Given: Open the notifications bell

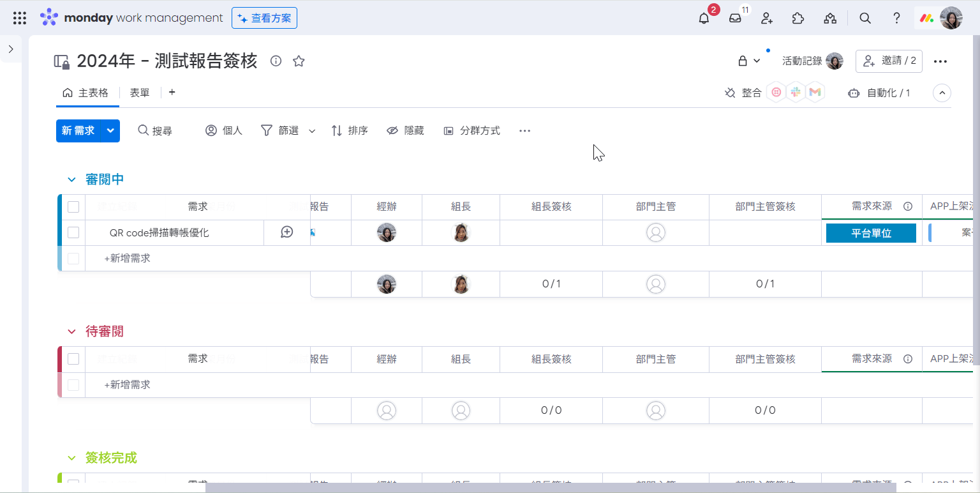Looking at the screenshot, I should pos(704,19).
